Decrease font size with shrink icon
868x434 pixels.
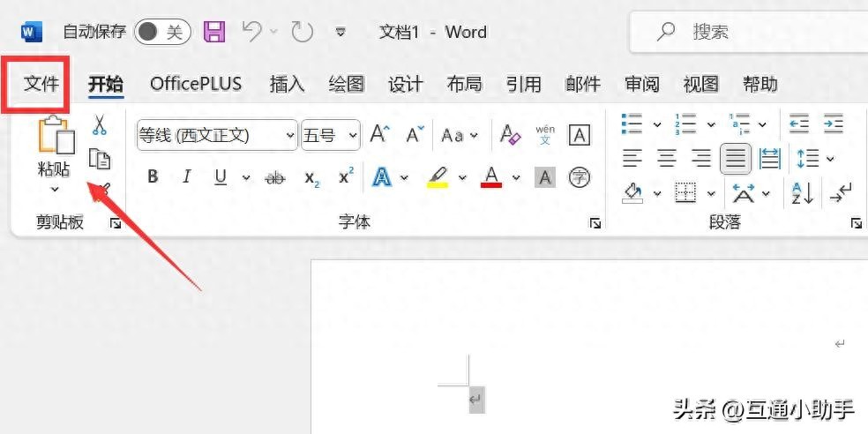(415, 134)
